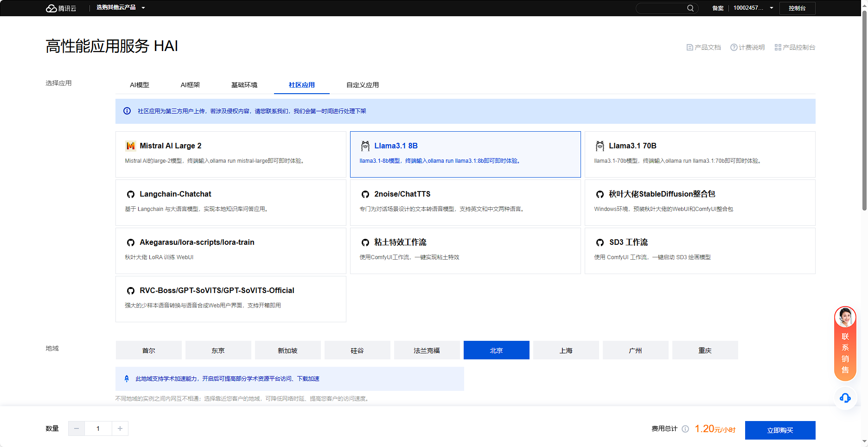
Task: Expand the account 10002457 dropdown arrow
Action: click(x=772, y=8)
